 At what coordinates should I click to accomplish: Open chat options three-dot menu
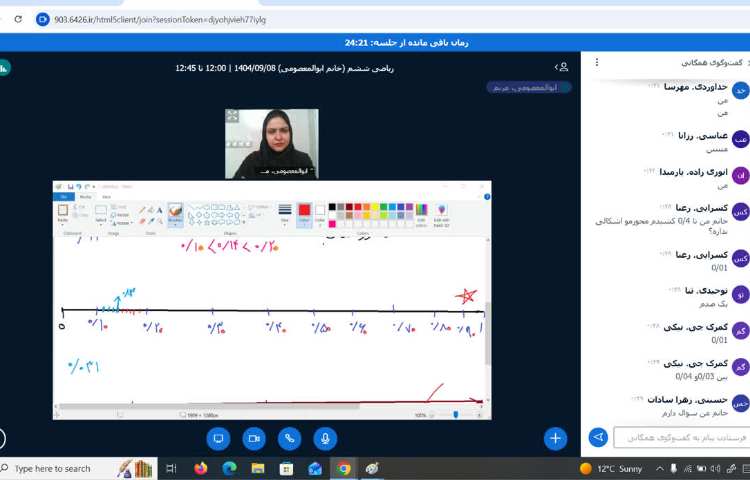(x=596, y=63)
